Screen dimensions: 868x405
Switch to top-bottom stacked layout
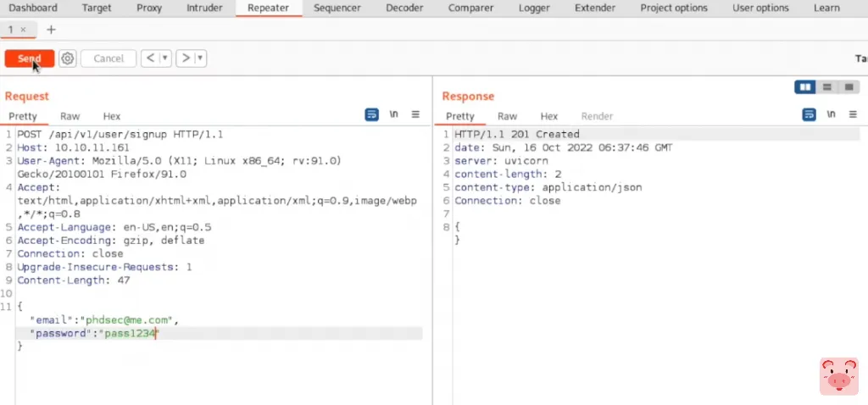[826, 87]
